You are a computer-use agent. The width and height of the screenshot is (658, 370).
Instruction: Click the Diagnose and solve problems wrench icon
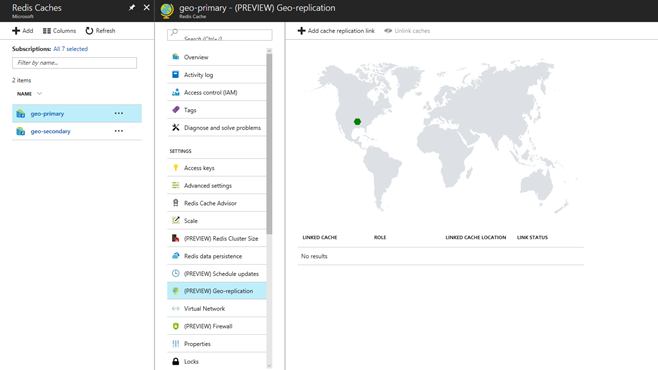175,127
